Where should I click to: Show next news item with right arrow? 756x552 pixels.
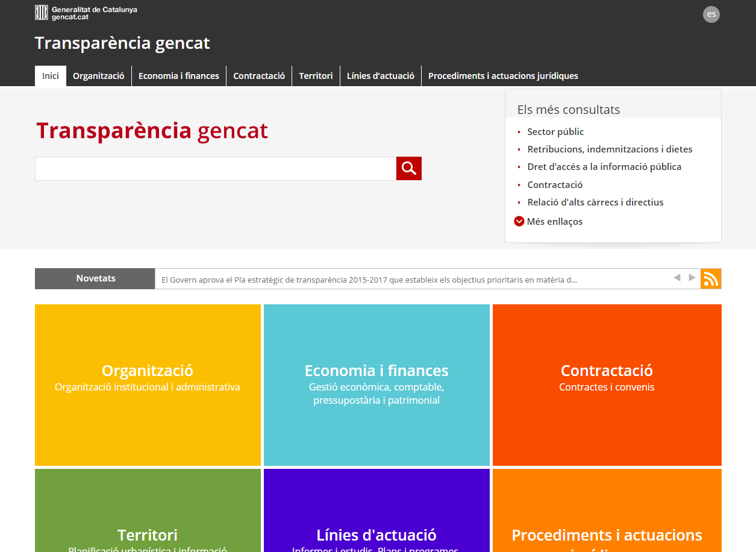pyautogui.click(x=692, y=278)
